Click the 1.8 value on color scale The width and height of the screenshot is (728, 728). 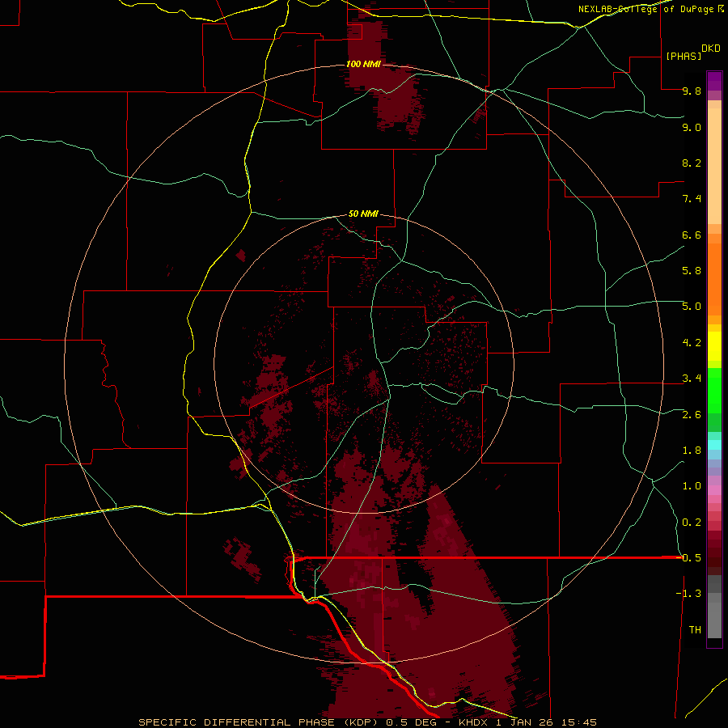coord(692,451)
